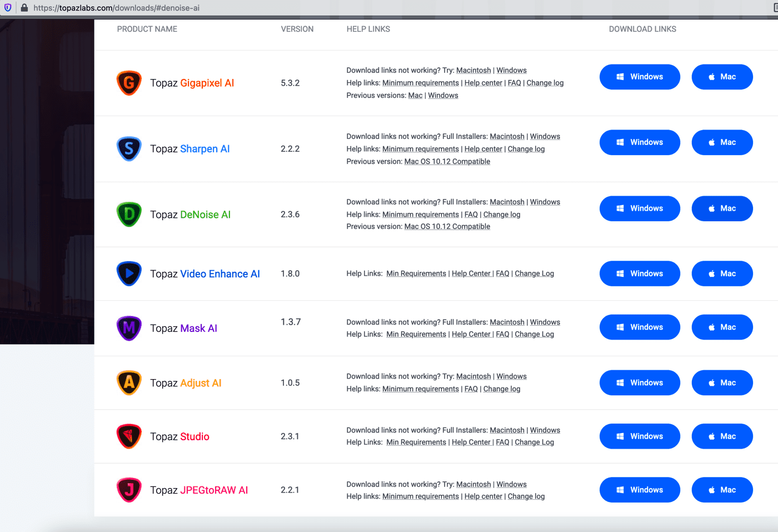
Task: Download Mask AI for Mac
Action: pyautogui.click(x=722, y=327)
